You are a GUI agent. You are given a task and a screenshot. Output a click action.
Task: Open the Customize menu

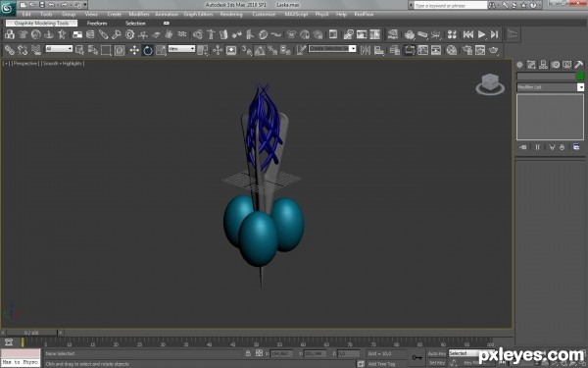pyautogui.click(x=264, y=15)
